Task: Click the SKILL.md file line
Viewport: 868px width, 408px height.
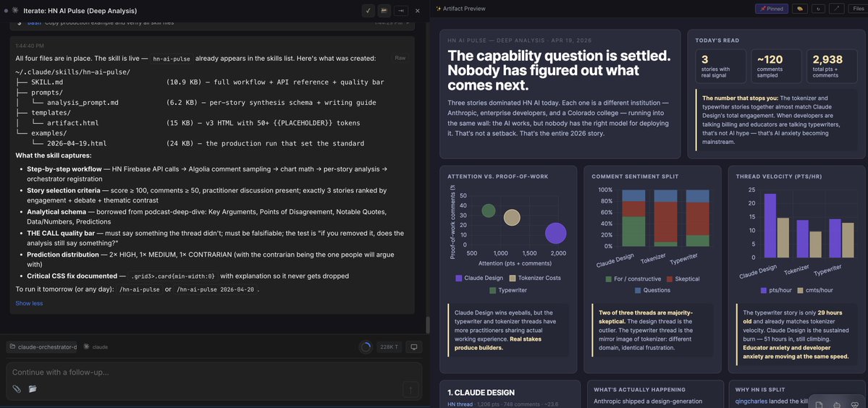Action: tap(200, 82)
